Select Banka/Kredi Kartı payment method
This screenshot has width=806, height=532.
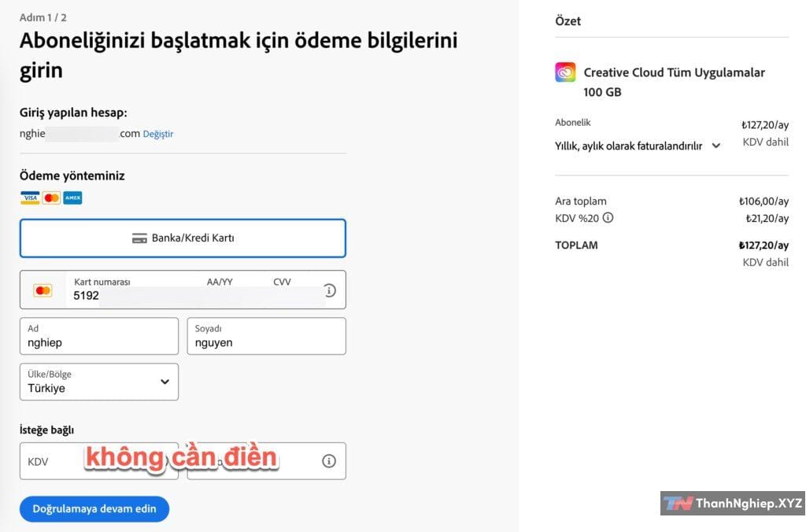tap(183, 238)
